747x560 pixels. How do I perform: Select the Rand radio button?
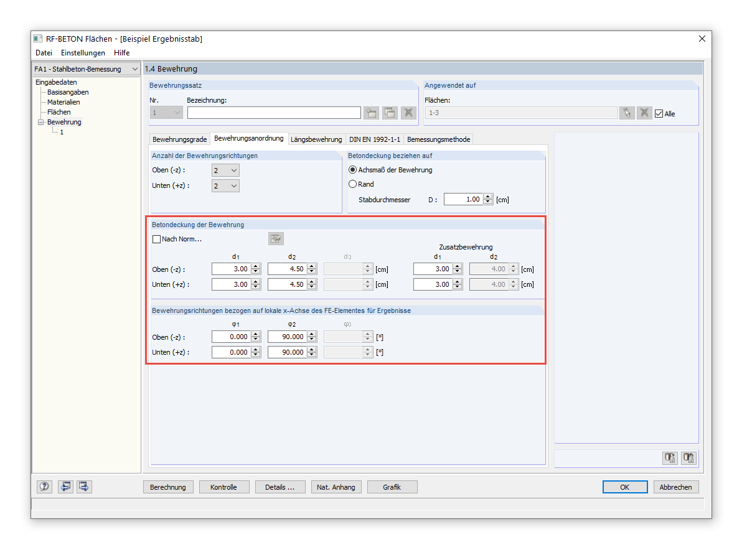pos(353,184)
